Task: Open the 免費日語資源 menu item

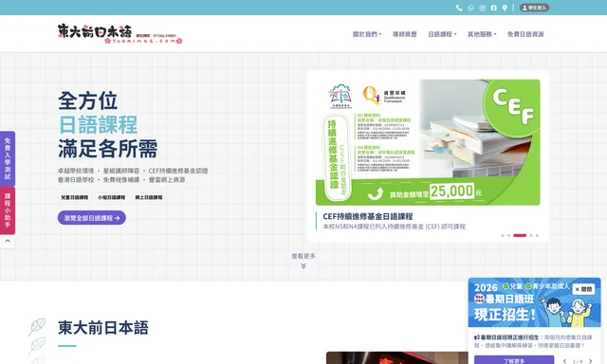Action: coord(525,34)
